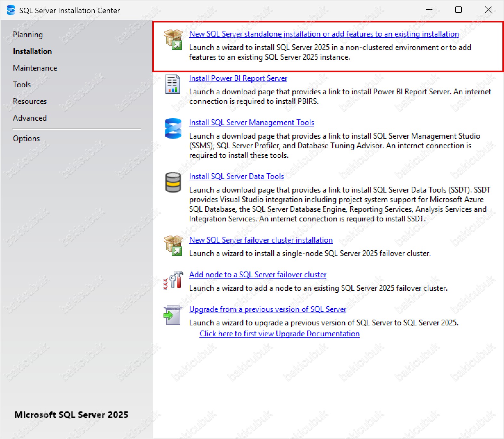Maximize the Installation Center window
This screenshot has height=439, width=504.
(458, 10)
